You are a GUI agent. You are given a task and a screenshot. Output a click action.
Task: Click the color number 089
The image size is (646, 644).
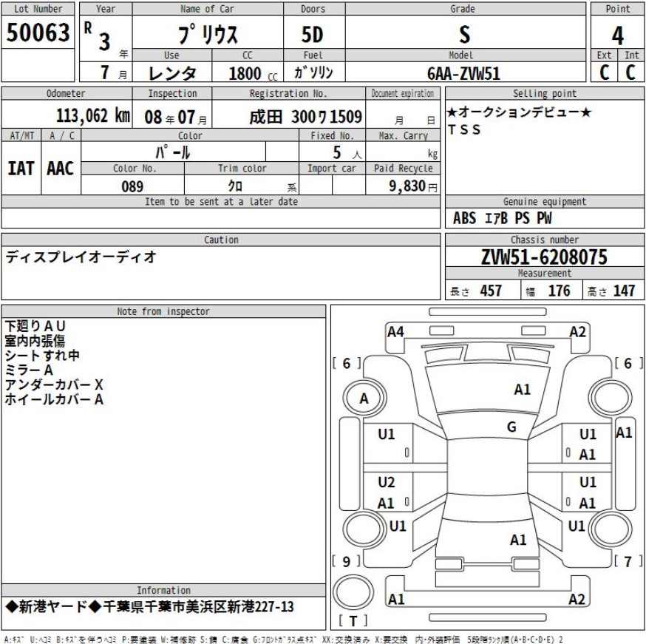(132, 187)
